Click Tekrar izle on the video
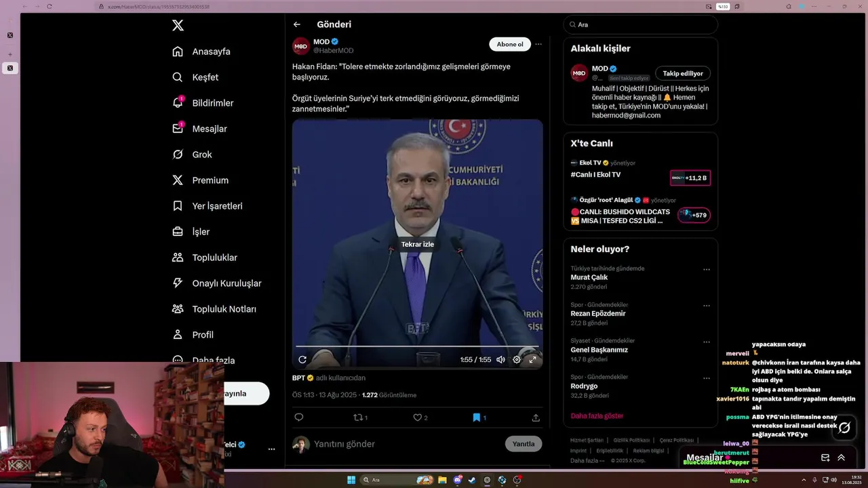Viewport: 868px width, 488px height. point(417,244)
